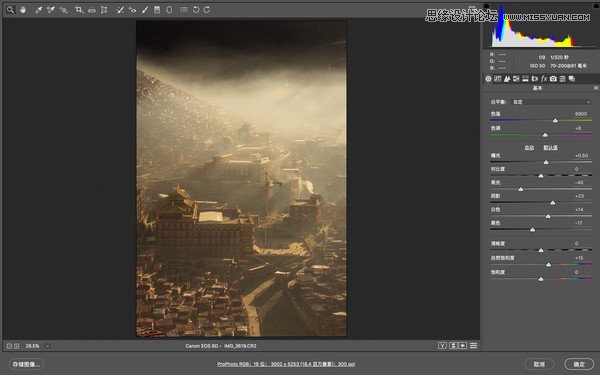Screen dimensions: 600x375
Task: Switch to the Tone Curve tab
Action: point(497,79)
